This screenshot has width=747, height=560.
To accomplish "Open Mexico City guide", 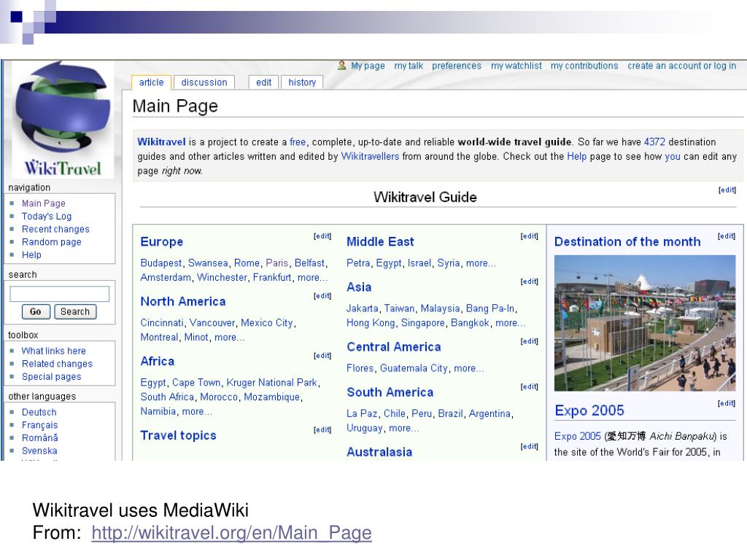I will [267, 323].
